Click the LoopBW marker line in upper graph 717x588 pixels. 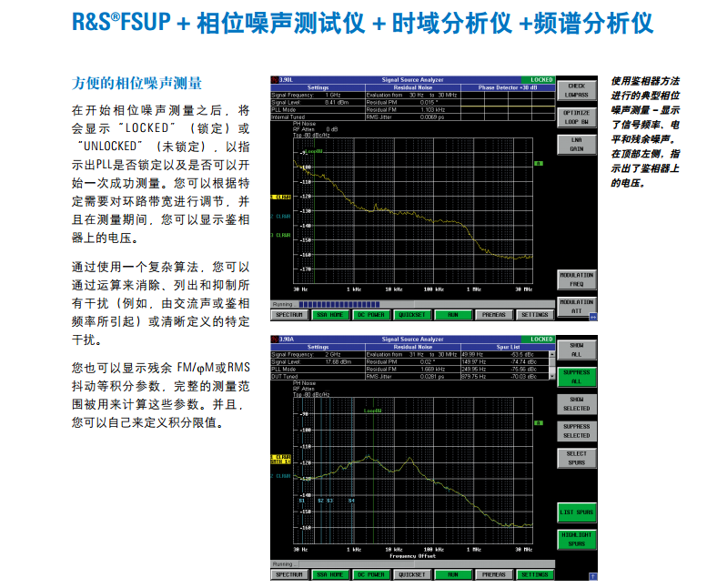(x=315, y=210)
